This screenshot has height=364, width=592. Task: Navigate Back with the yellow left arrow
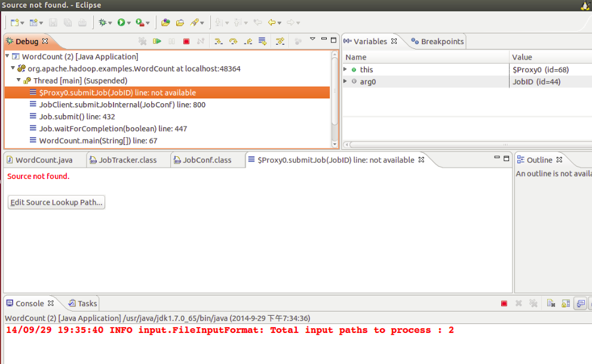tap(272, 23)
